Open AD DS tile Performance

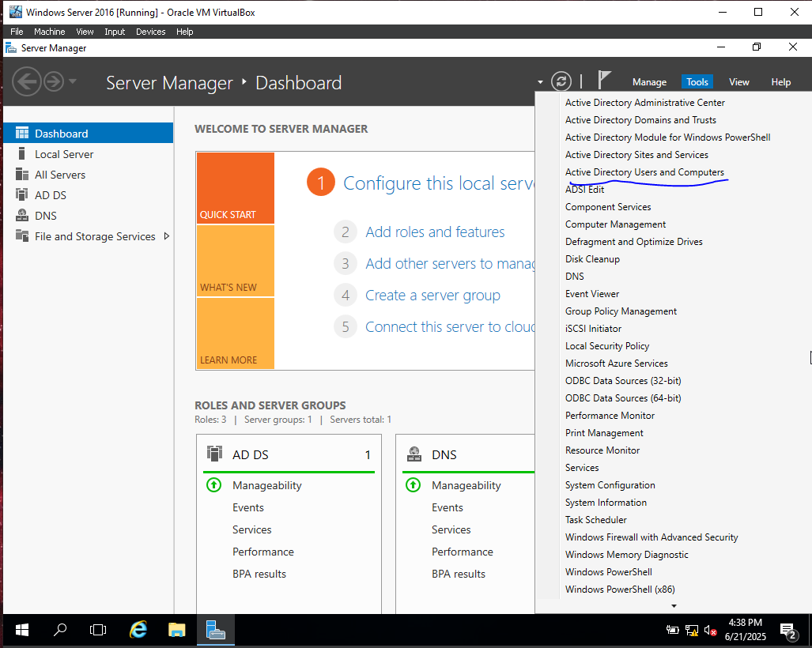[x=263, y=552]
